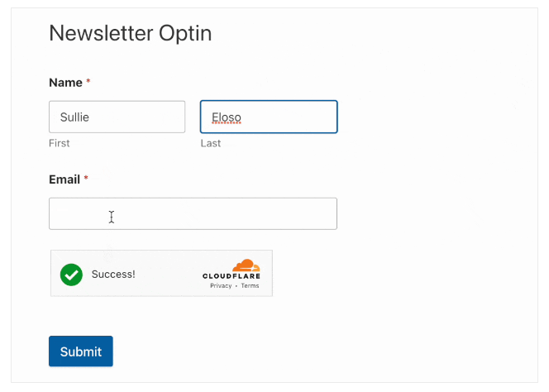
Task: Click the CLOUDFLARE wordmark text
Action: click(x=231, y=275)
